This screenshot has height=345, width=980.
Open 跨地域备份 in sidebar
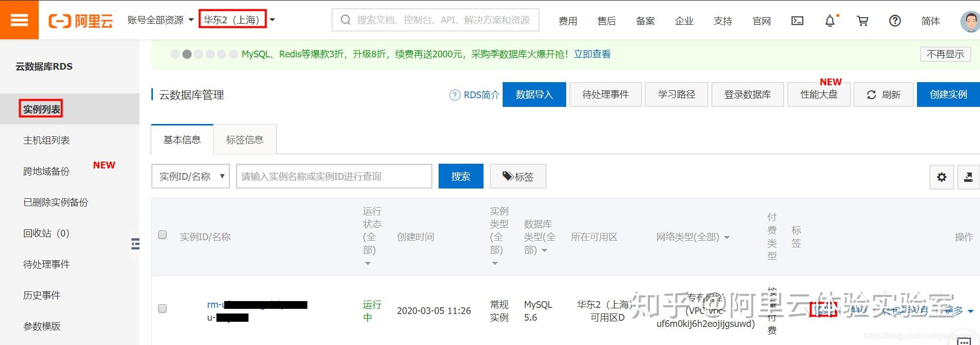coord(46,171)
